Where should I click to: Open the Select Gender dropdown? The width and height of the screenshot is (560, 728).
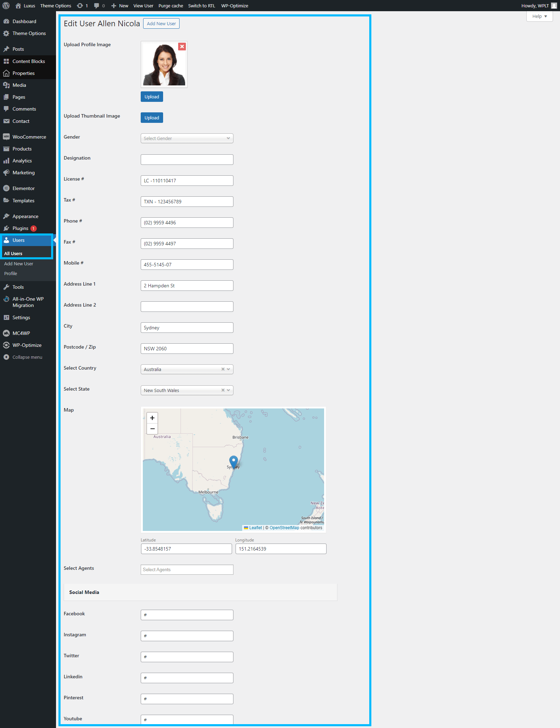point(187,138)
